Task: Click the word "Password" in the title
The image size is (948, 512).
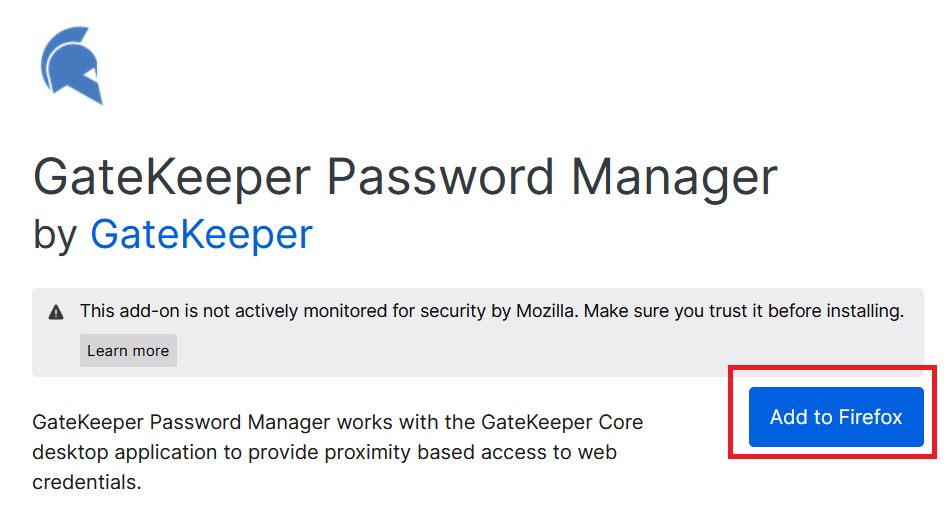Action: [x=440, y=177]
